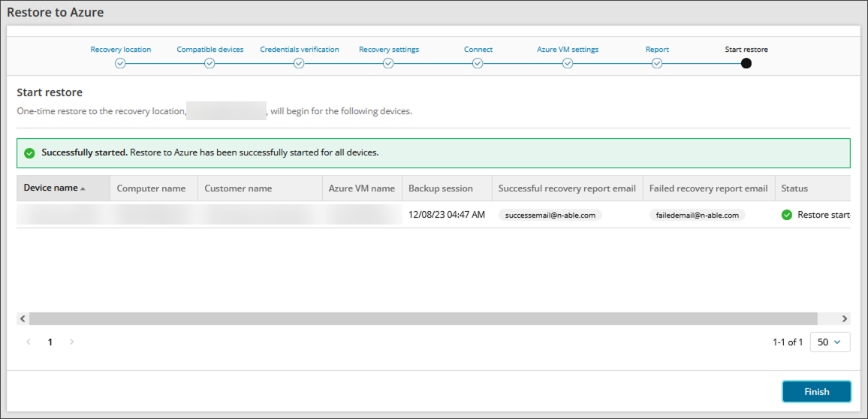Click green check icon in success banner
This screenshot has width=868, height=419.
tap(29, 153)
